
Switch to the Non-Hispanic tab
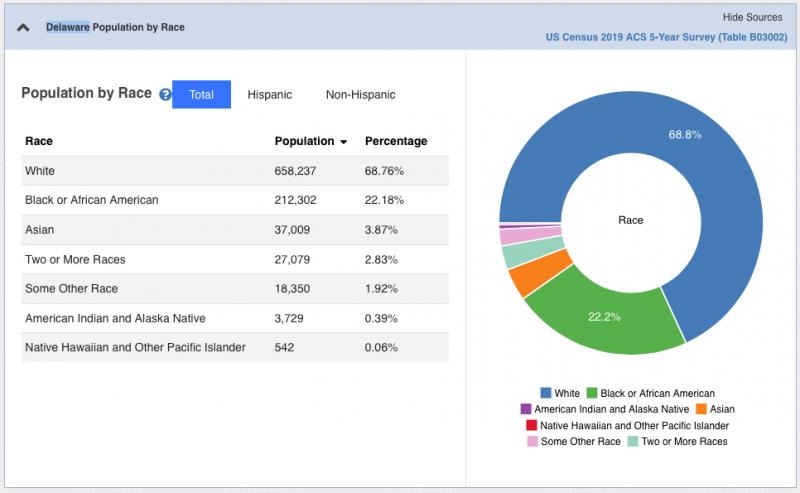[x=360, y=95]
